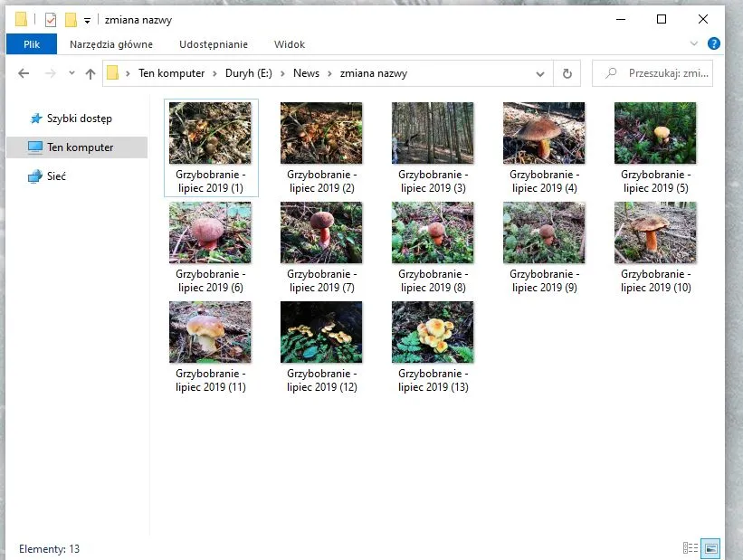Click the refresh icon in the address bar
This screenshot has height=560, width=743.
(566, 73)
